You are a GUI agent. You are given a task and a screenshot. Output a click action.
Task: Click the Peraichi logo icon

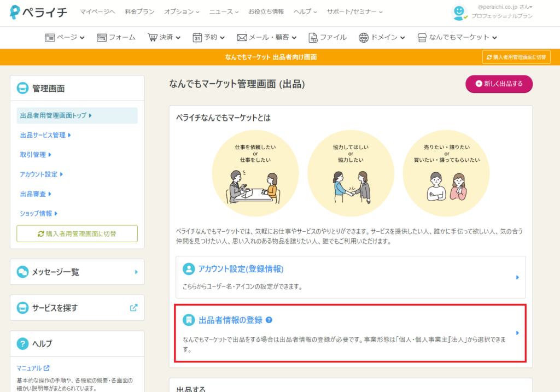(15, 12)
